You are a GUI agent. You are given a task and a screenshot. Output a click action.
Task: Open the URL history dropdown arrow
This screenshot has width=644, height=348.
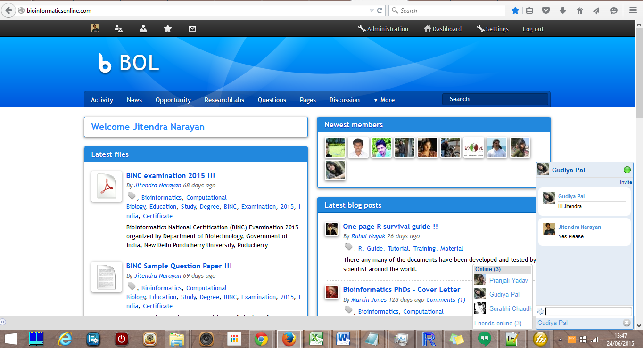pyautogui.click(x=372, y=10)
